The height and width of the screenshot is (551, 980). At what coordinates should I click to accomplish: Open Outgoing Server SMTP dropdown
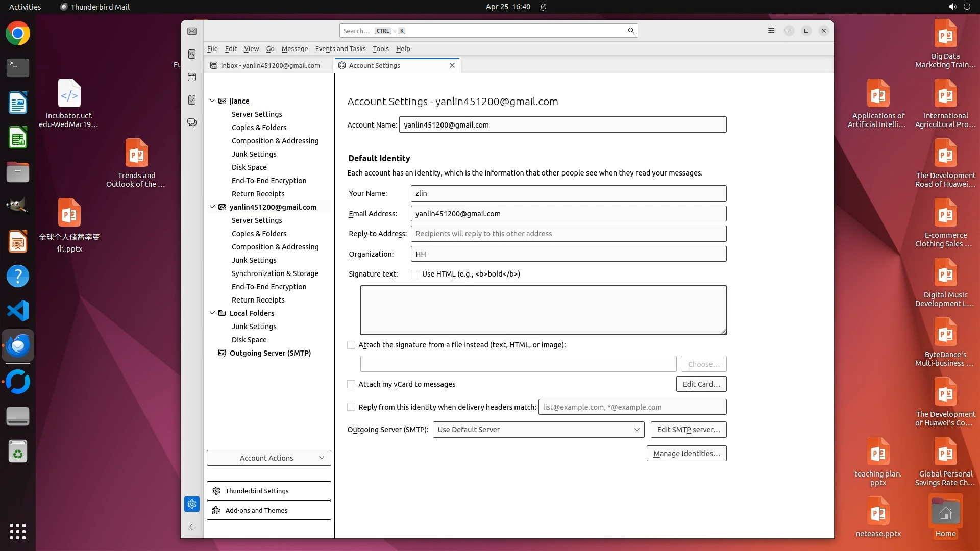point(538,430)
